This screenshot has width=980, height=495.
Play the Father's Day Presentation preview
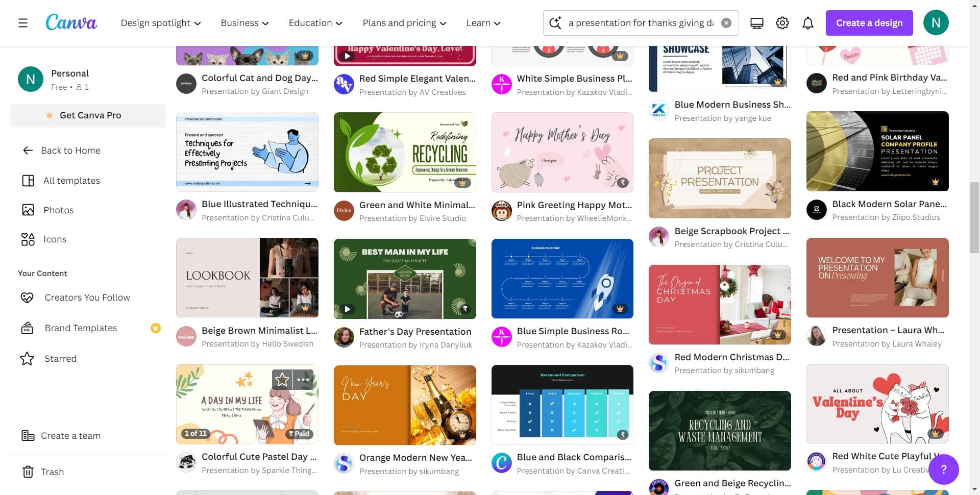click(348, 309)
